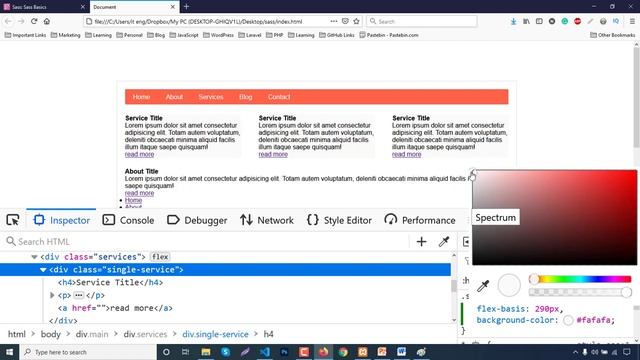Select the h4 Service Title node
640x360 pixels.
click(110, 282)
